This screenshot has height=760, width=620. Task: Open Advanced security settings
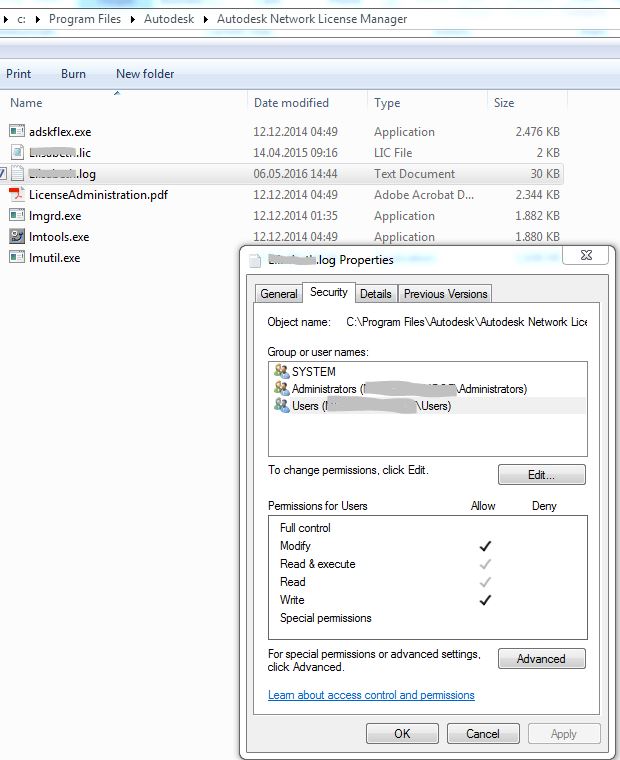pos(541,659)
